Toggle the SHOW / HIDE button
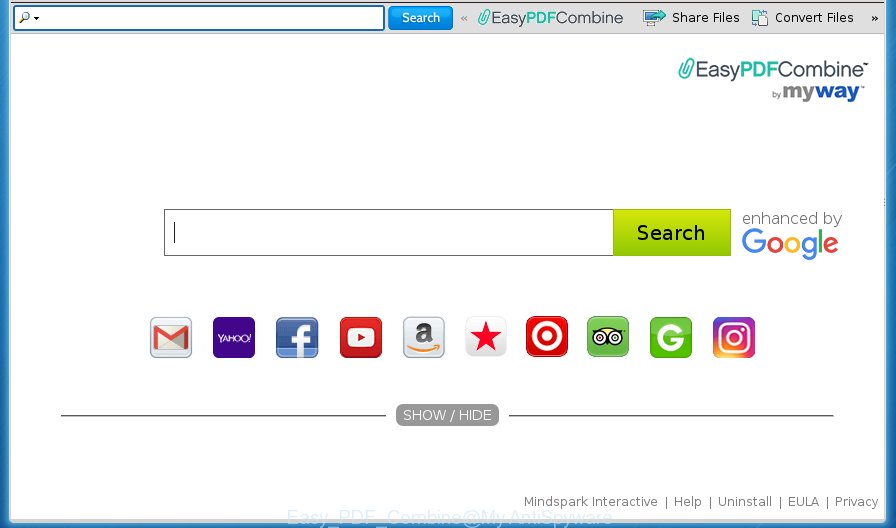The width and height of the screenshot is (896, 528). tap(447, 415)
